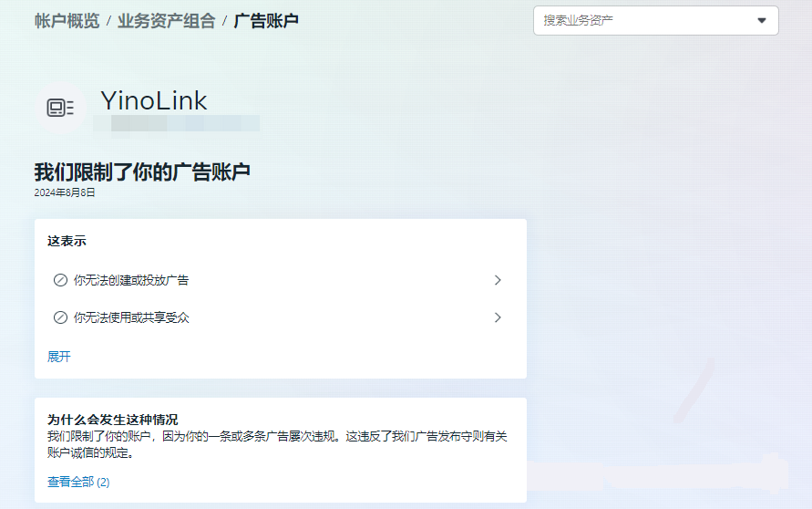This screenshot has width=812, height=509.
Task: Click the YinoLink account name
Action: coord(154,100)
